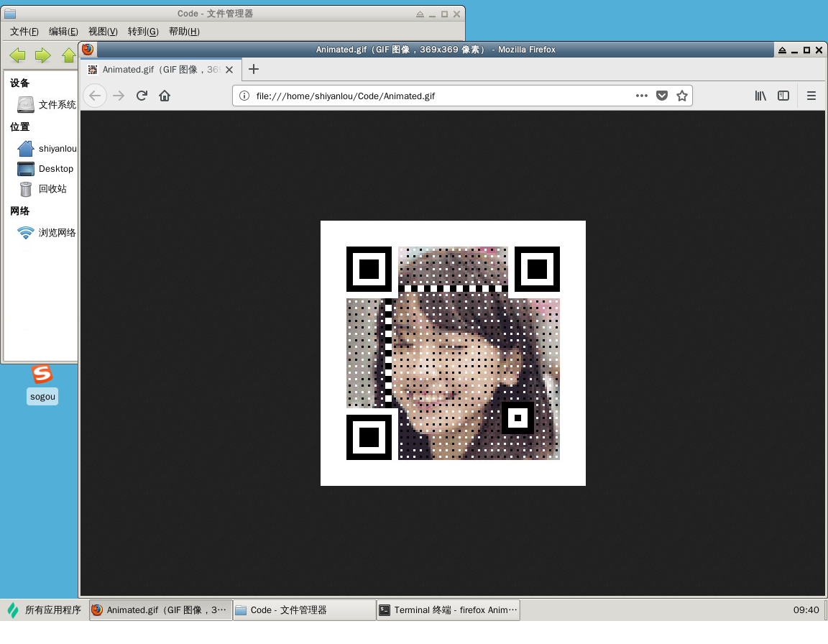Viewport: 828px width, 644px height.
Task: Open a new tab with plus button
Action: (x=253, y=70)
